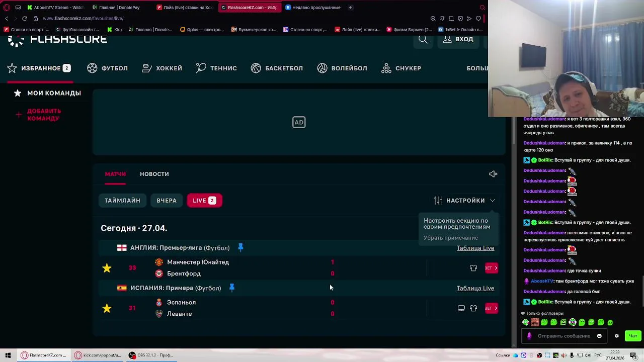Go to the ФУТБОЛ sport section
The image size is (644, 362).
(107, 68)
